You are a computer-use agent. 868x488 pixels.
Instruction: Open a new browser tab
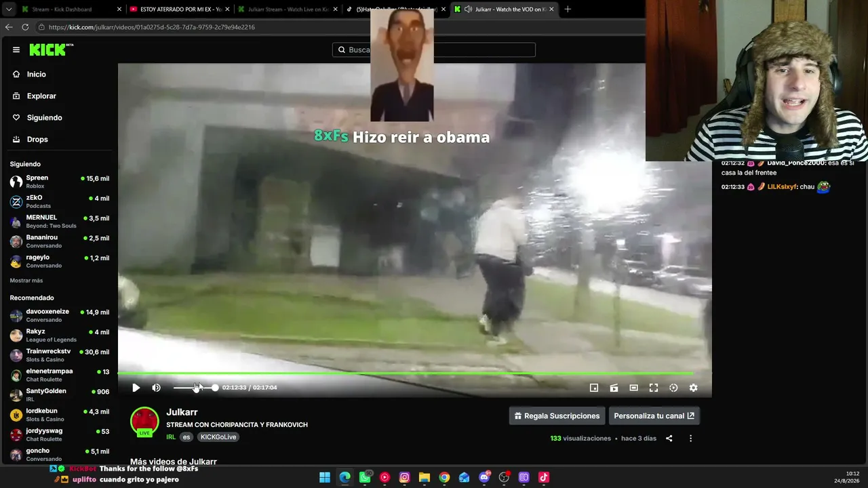(x=568, y=9)
